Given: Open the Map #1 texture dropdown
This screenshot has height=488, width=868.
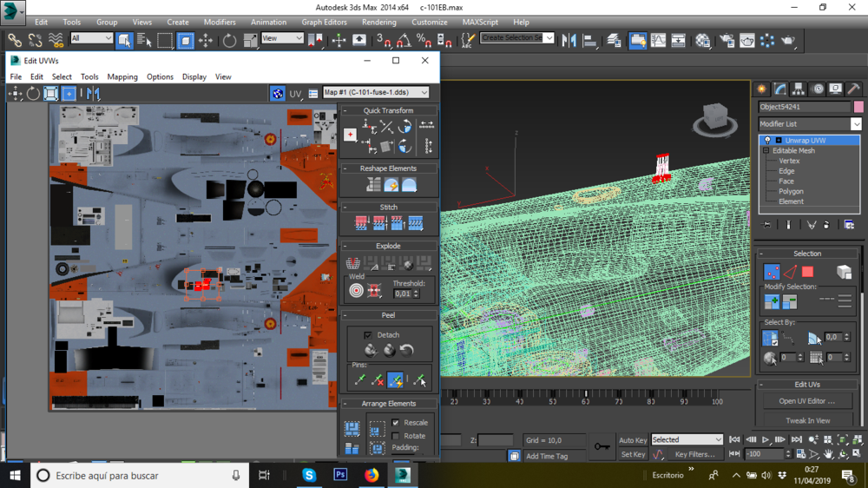Looking at the screenshot, I should pos(376,92).
